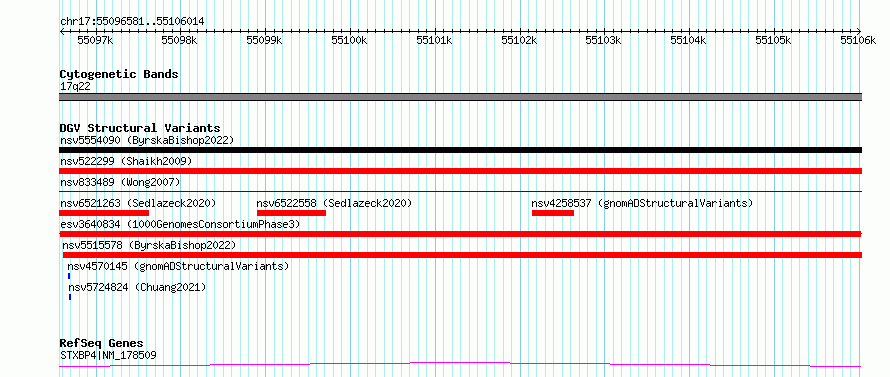Click the DGV Structural Variants track title
This screenshot has height=377, width=890.
click(140, 128)
